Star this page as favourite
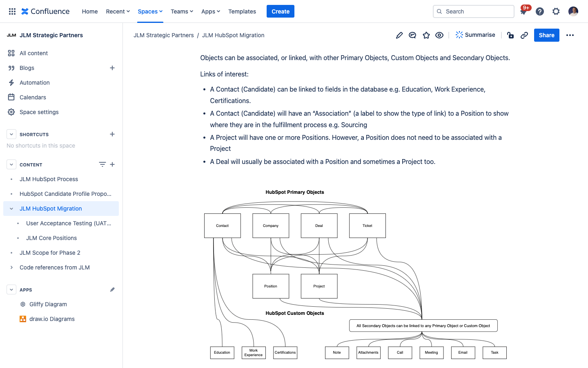Image resolution: width=588 pixels, height=368 pixels. (426, 35)
